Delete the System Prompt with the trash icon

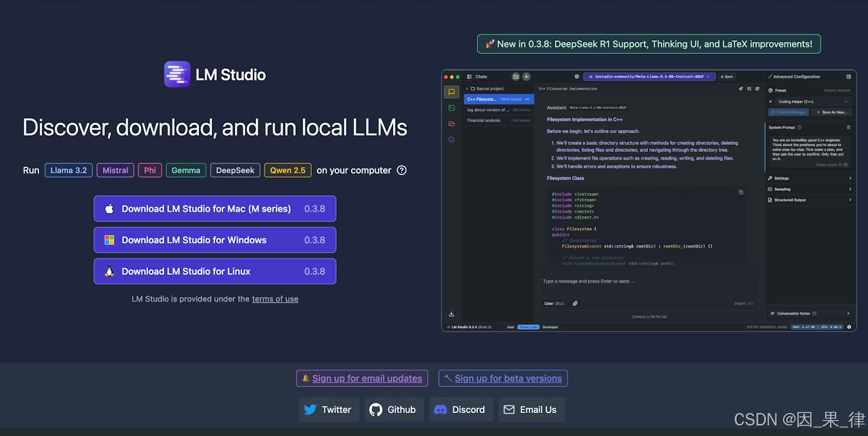(849, 128)
